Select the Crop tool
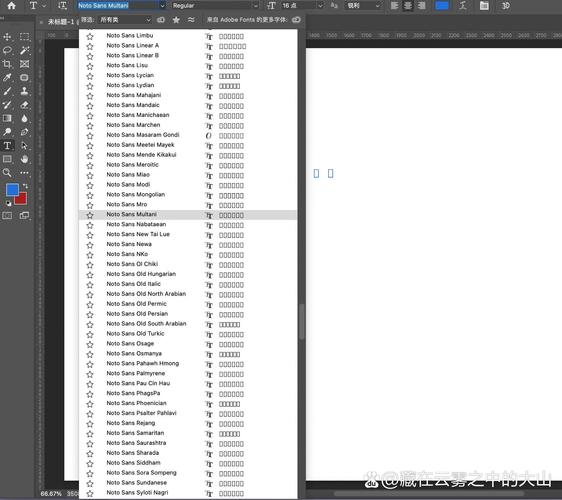 (x=7, y=64)
